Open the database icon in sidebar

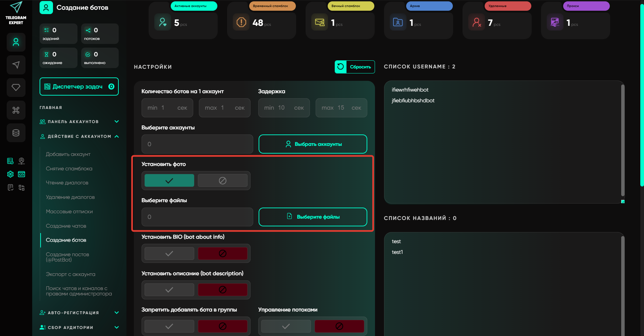[16, 133]
